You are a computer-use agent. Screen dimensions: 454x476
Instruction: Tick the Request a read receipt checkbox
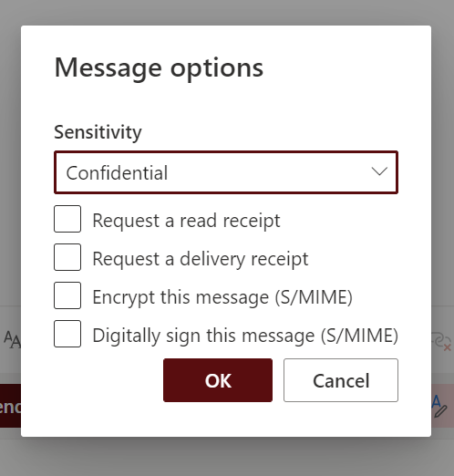[x=67, y=219]
